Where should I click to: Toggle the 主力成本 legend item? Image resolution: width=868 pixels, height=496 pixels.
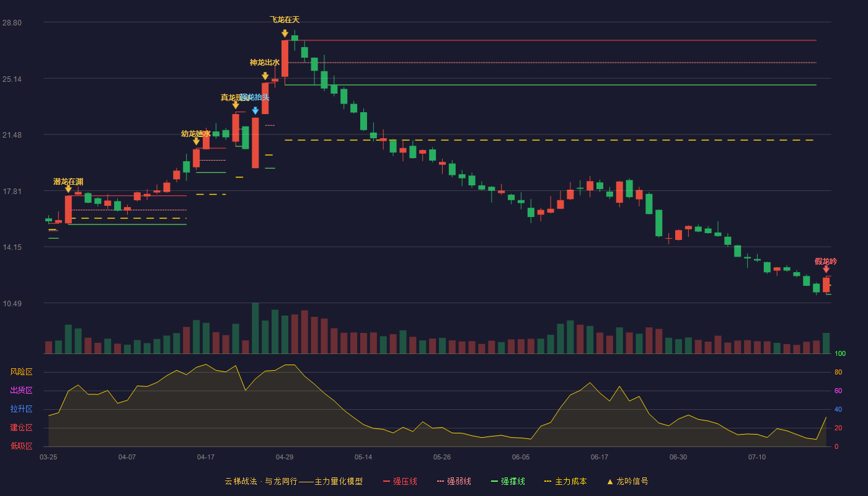[x=565, y=481]
